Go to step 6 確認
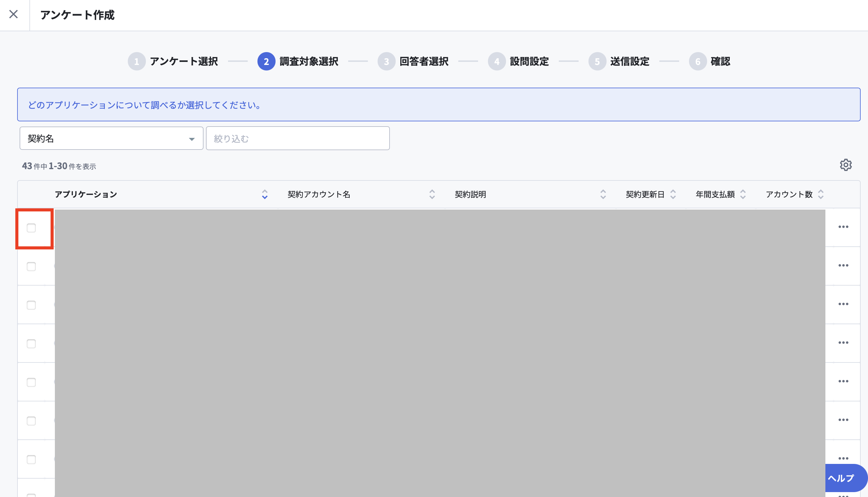This screenshot has width=868, height=497. click(x=710, y=62)
